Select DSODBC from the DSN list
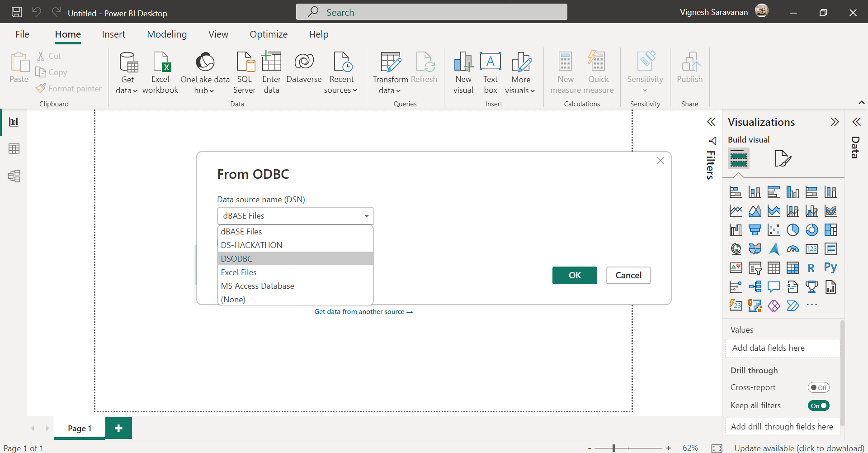This screenshot has width=868, height=453. coord(236,258)
